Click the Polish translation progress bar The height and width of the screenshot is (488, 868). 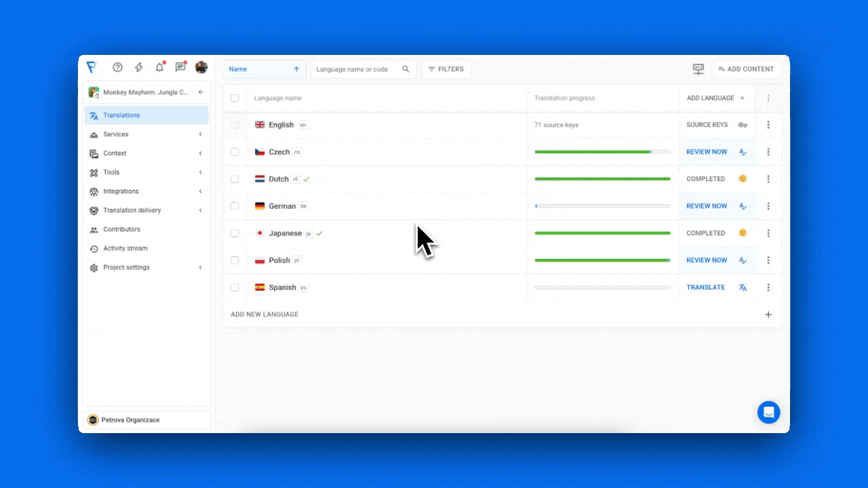point(602,260)
